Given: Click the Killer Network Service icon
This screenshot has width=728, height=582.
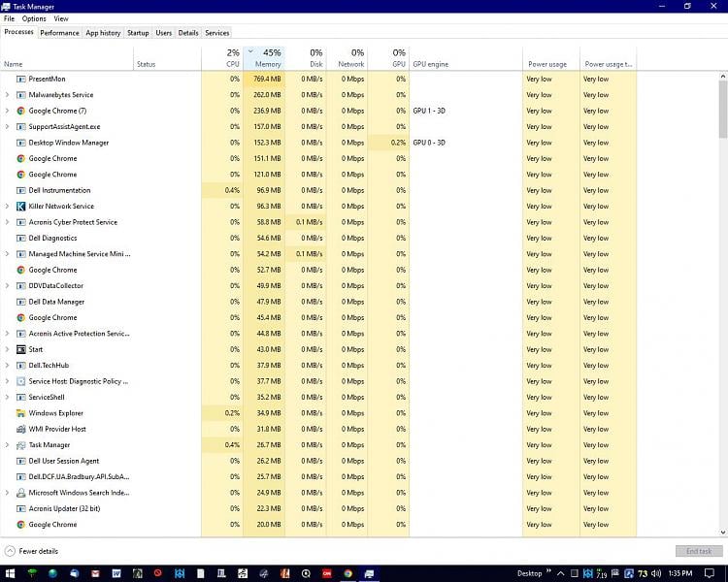Looking at the screenshot, I should [21, 206].
